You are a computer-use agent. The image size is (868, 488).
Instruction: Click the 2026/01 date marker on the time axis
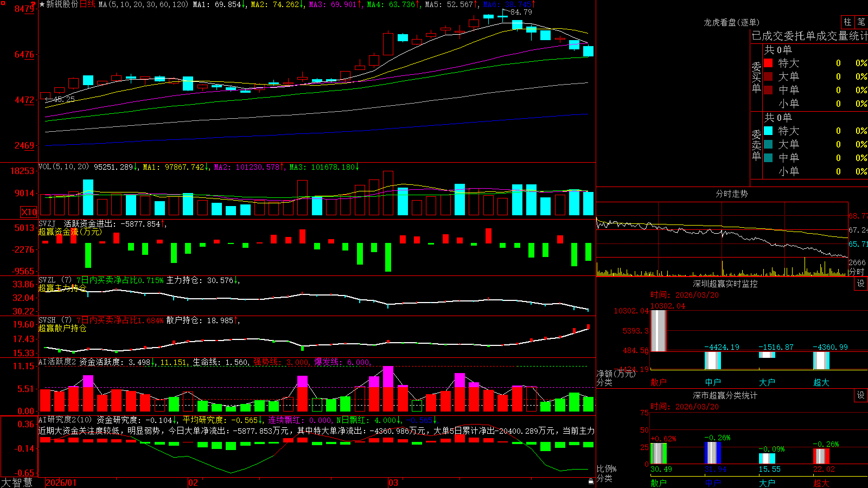pyautogui.click(x=61, y=483)
